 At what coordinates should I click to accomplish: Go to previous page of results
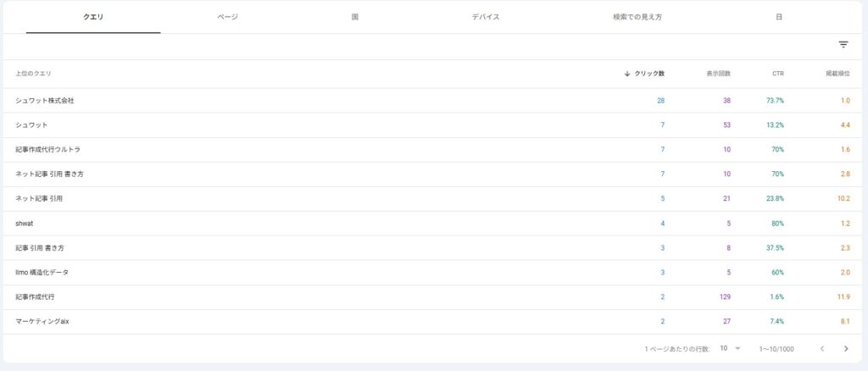tap(821, 348)
